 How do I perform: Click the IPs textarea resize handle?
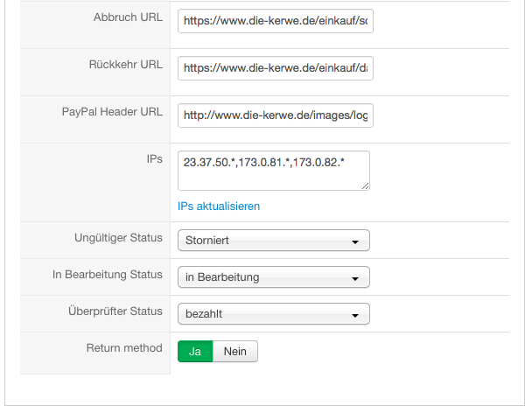(x=365, y=185)
